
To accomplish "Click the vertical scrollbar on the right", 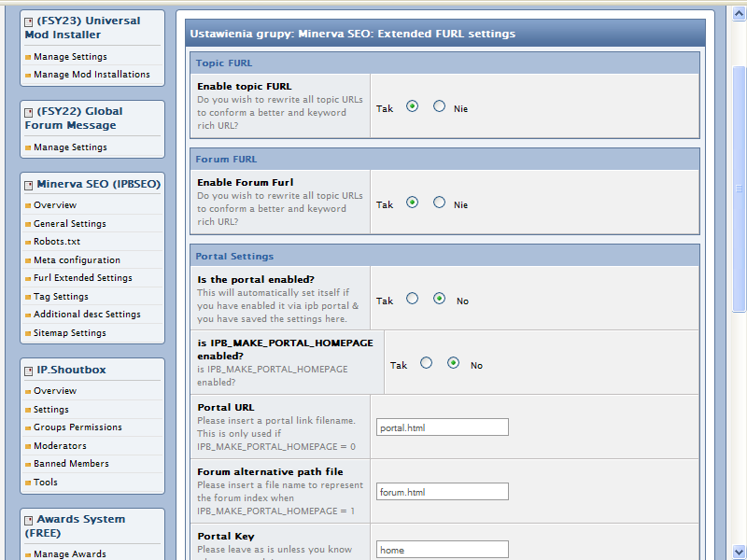I will tap(739, 280).
